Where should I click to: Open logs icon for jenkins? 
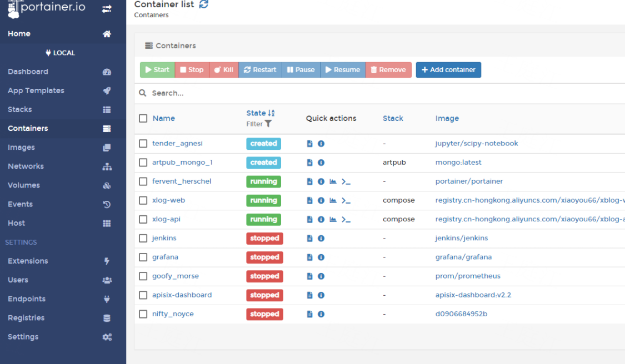coord(309,238)
